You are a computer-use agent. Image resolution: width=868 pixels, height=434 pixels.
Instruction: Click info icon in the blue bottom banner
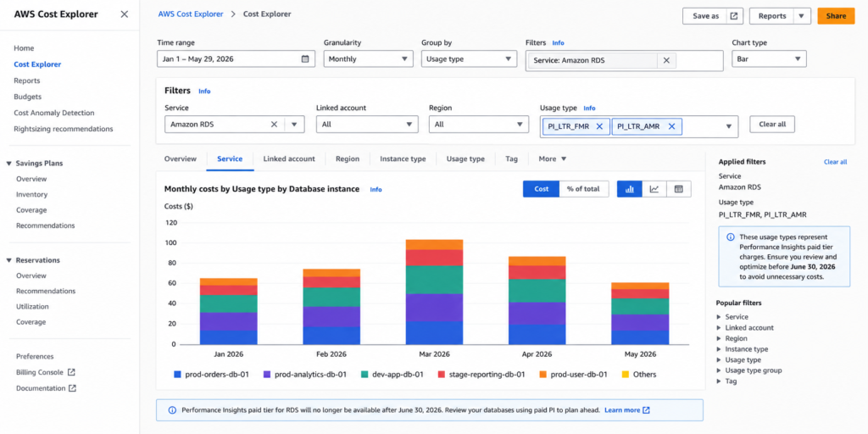click(x=171, y=410)
